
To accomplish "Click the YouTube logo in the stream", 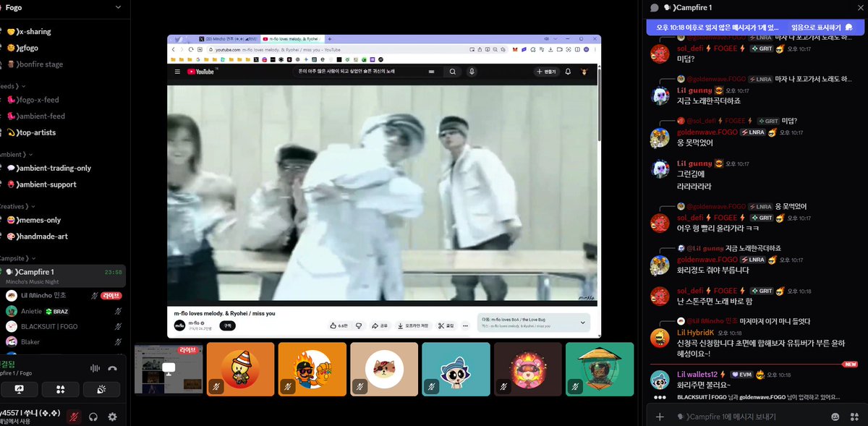I will click(202, 72).
